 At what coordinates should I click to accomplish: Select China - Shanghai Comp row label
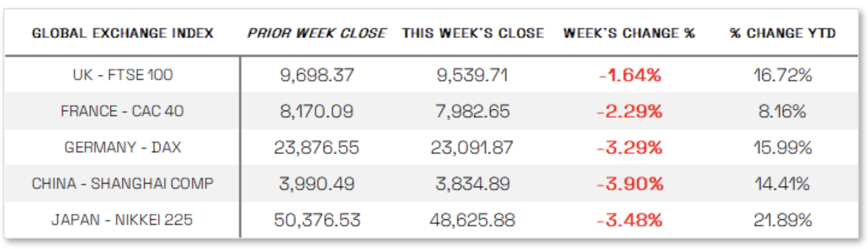[x=122, y=184]
